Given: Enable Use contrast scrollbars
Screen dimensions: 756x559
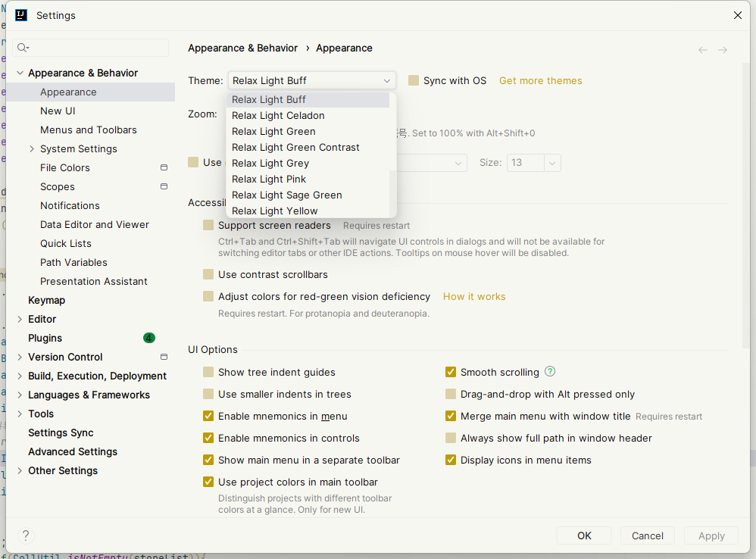Looking at the screenshot, I should coord(208,274).
